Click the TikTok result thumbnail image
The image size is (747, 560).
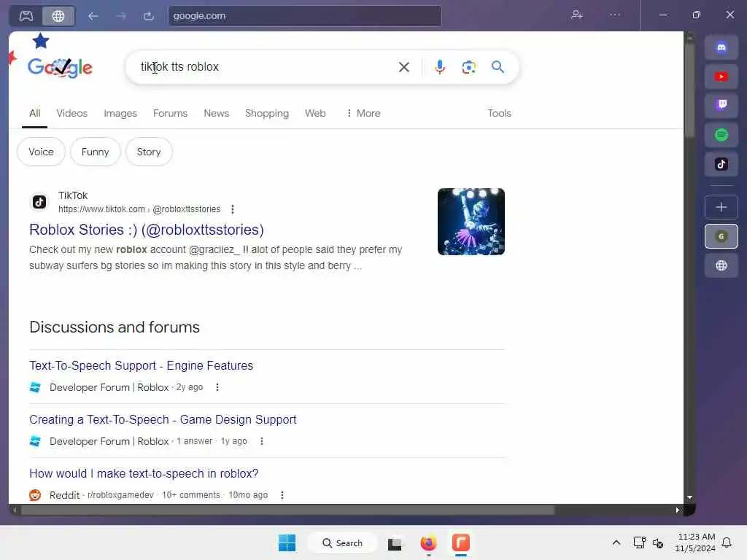pyautogui.click(x=471, y=222)
